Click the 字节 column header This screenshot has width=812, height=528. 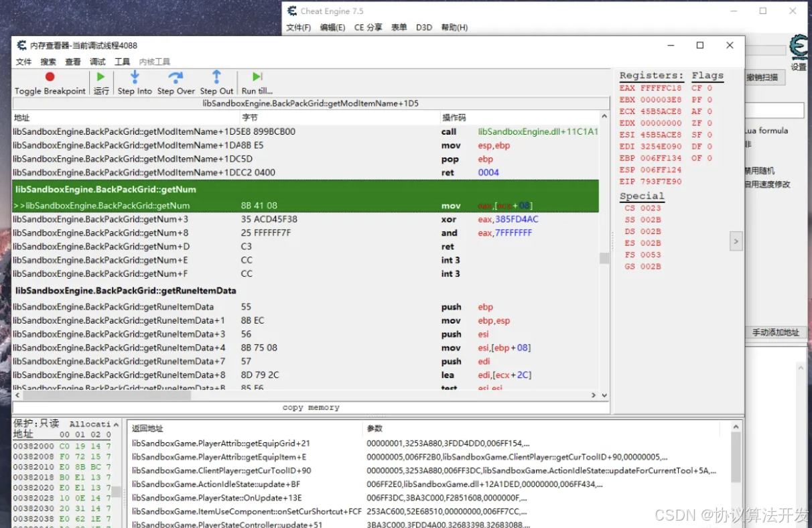coord(339,117)
